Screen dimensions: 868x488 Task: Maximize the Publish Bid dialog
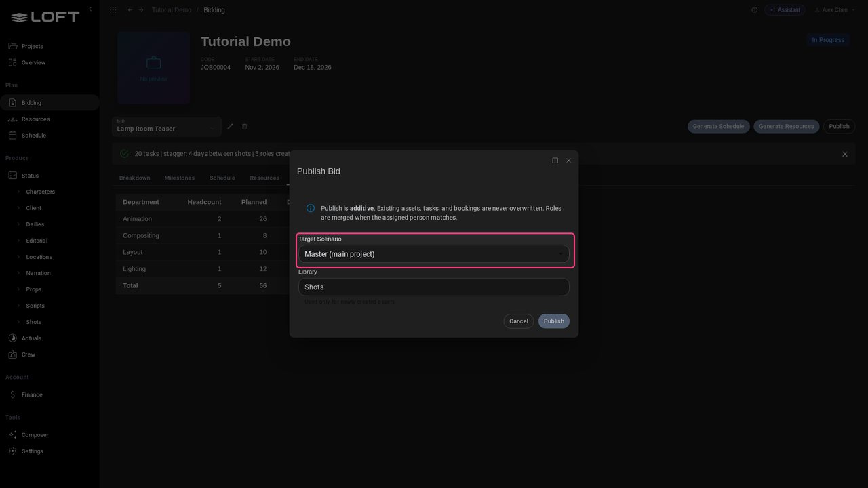click(555, 161)
